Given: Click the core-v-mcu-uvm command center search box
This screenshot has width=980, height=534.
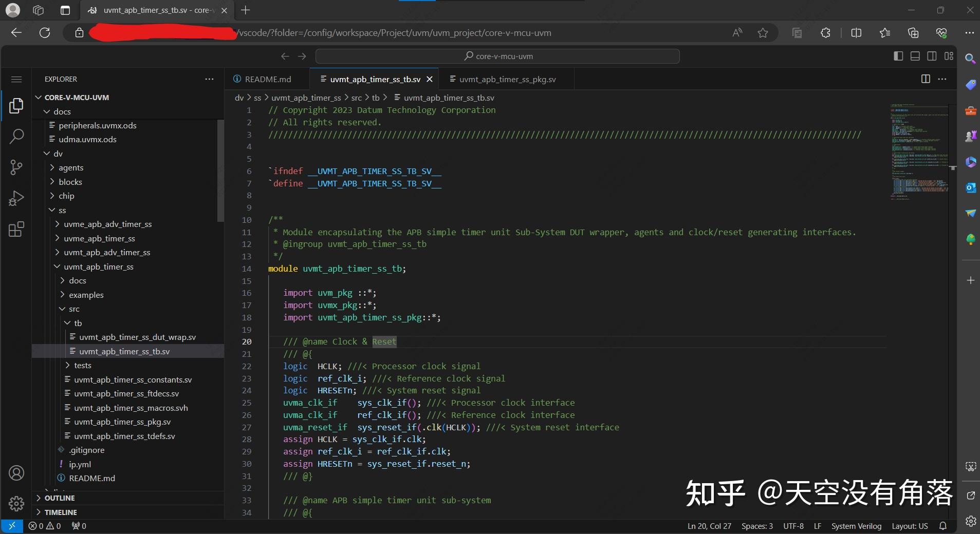Looking at the screenshot, I should click(497, 56).
